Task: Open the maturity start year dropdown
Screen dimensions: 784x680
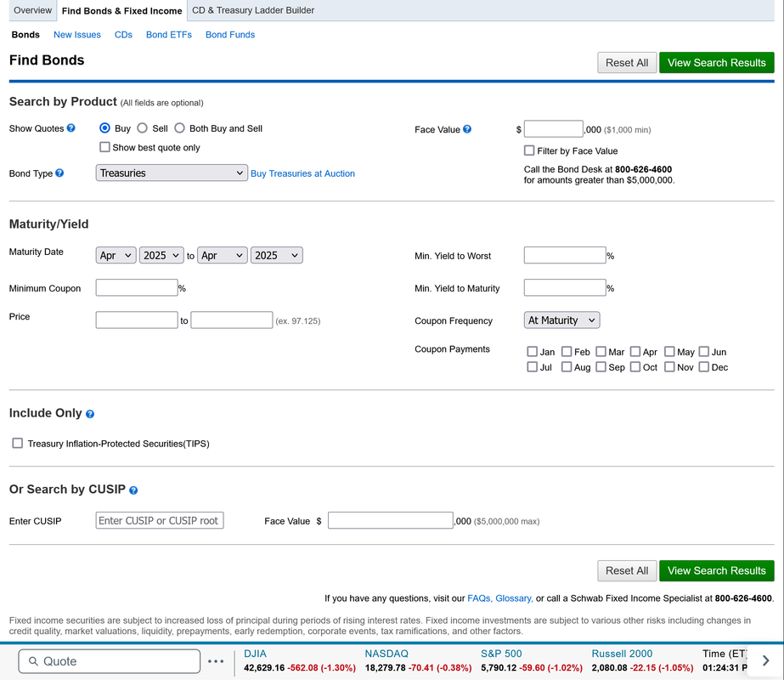Action: (161, 255)
